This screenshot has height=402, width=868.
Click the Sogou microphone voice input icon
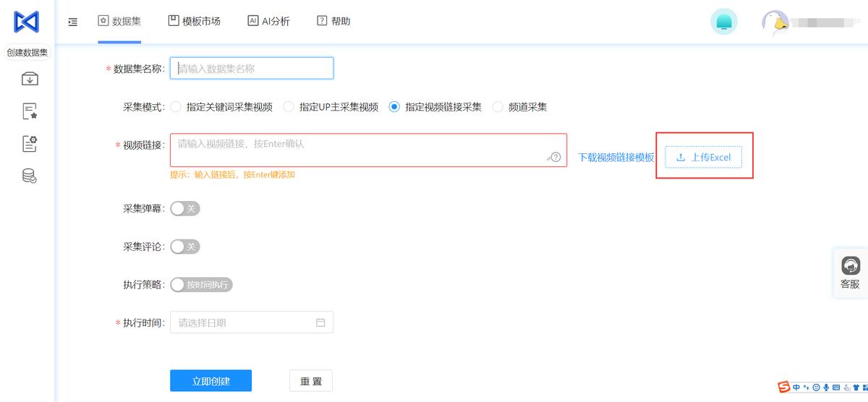[x=826, y=388]
